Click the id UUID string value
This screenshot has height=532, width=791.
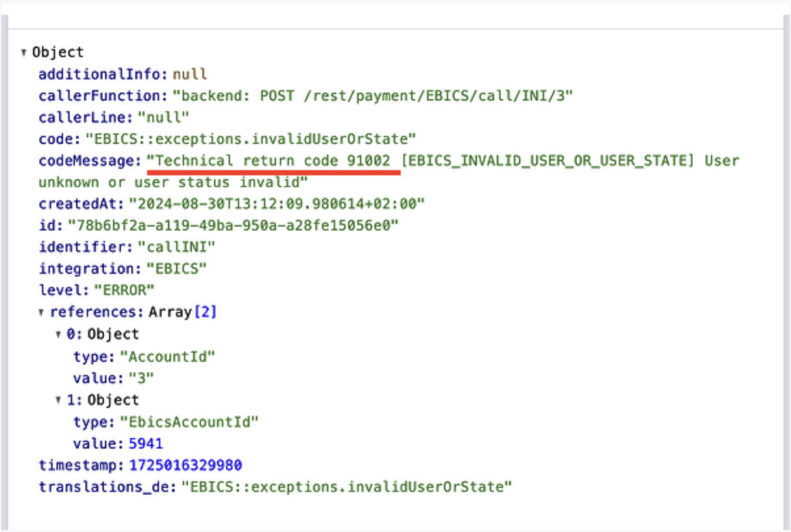(x=233, y=226)
